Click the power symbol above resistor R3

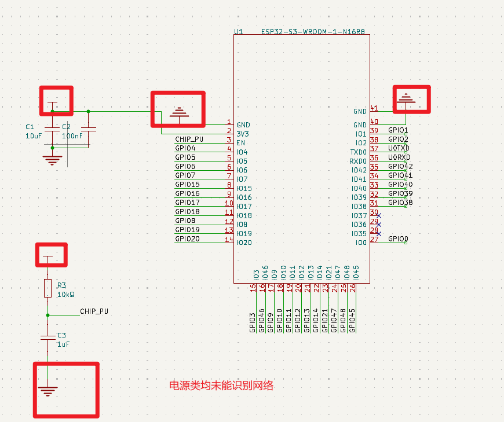coord(48,256)
